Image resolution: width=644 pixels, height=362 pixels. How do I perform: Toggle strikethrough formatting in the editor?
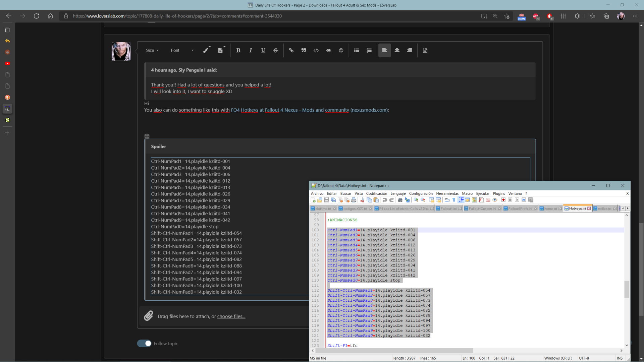coord(275,50)
